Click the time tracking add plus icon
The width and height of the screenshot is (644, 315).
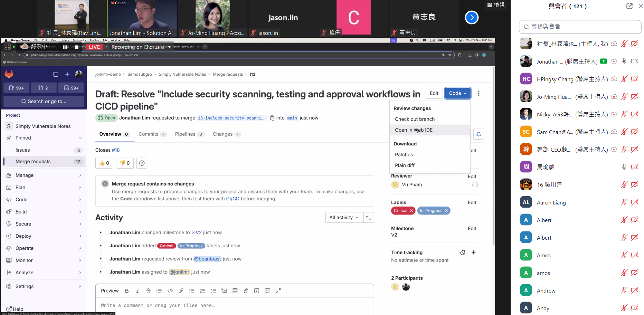point(474,252)
